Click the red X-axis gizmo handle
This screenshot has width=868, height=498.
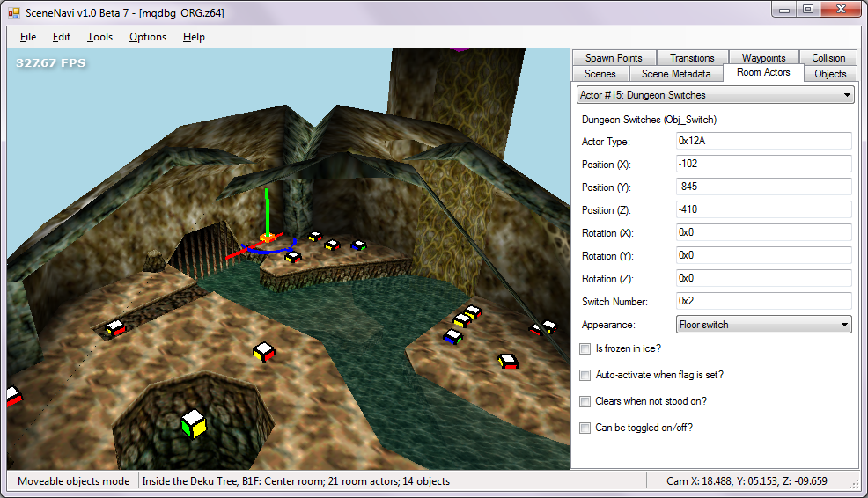coord(239,252)
